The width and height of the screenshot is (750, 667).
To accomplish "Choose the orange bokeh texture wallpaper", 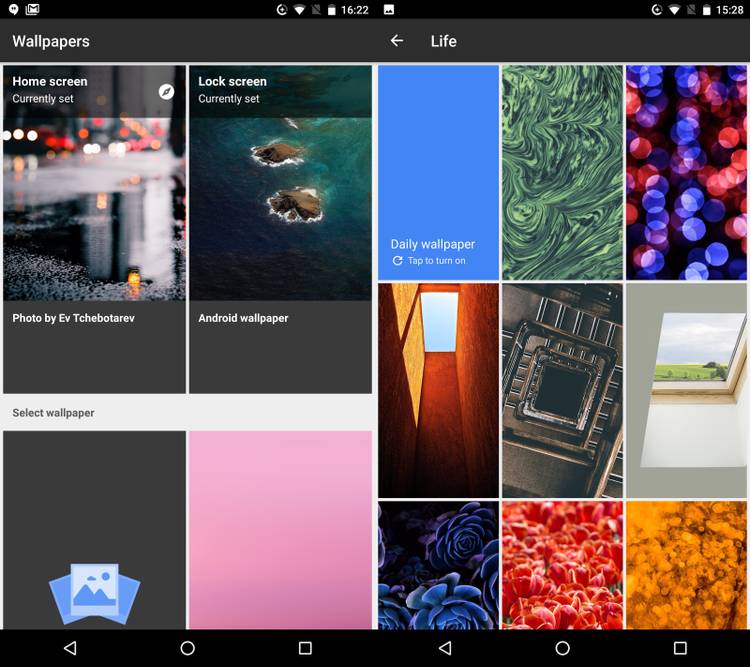I will (686, 566).
